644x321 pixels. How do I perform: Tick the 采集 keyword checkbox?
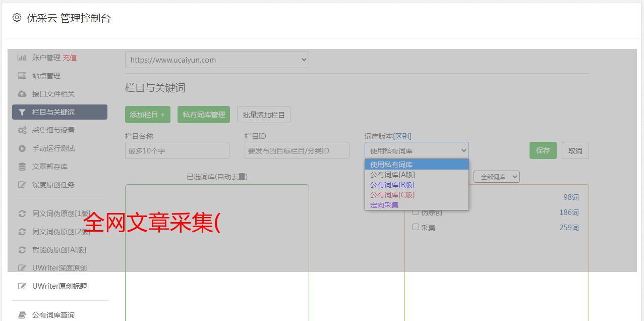416,227
